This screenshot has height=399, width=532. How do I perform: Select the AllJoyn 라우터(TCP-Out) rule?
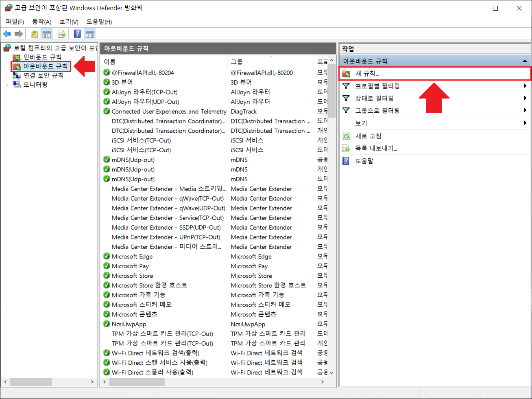(145, 92)
